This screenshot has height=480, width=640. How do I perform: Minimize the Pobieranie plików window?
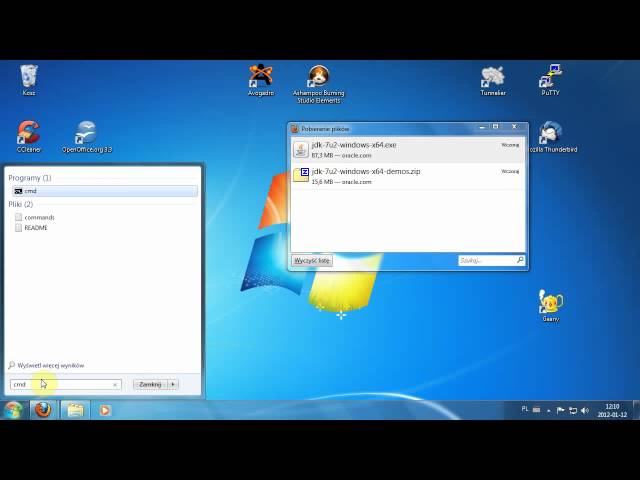coord(482,127)
